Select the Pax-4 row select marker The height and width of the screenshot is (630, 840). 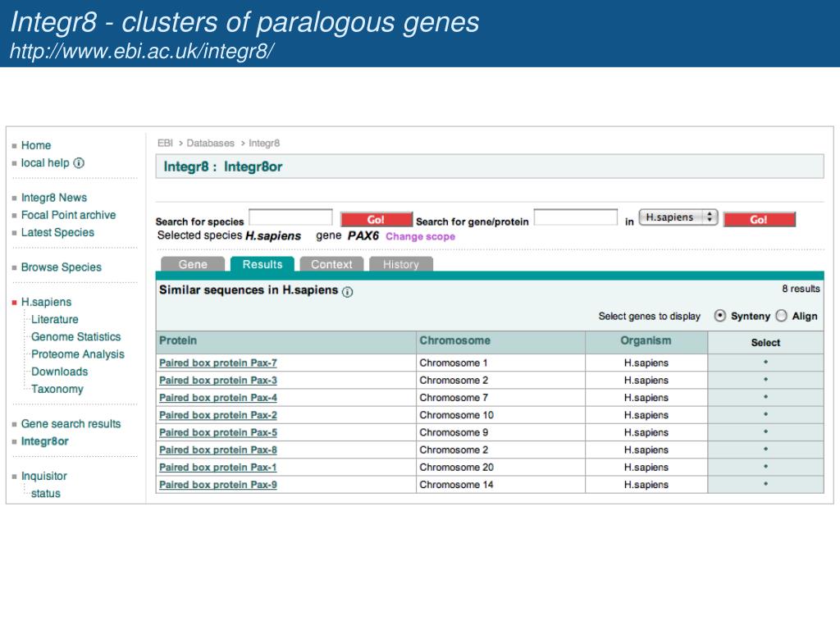[x=765, y=397]
